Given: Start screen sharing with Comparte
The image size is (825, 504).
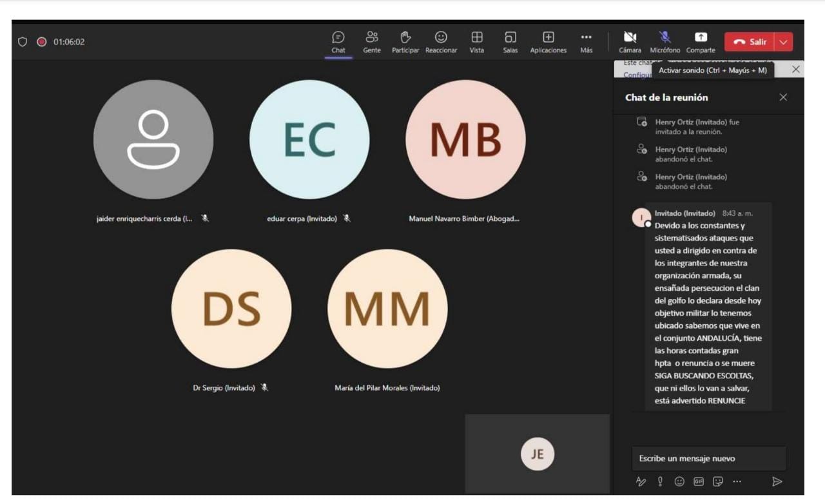Looking at the screenshot, I should [701, 42].
